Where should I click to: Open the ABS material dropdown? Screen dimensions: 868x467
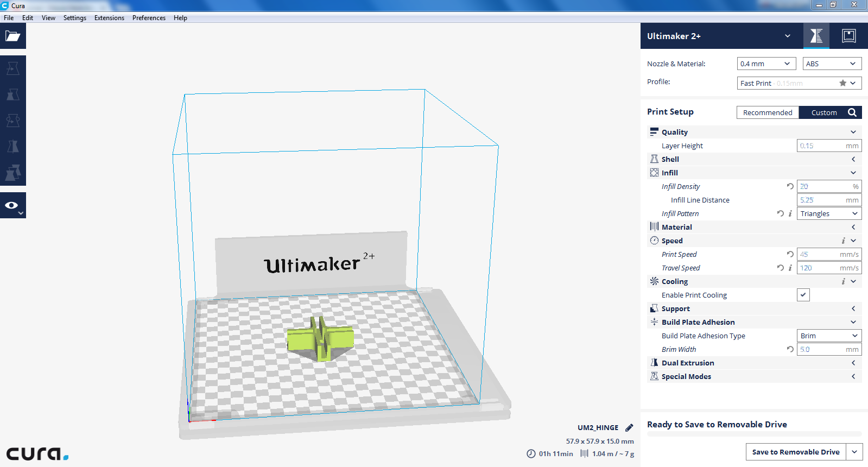832,64
